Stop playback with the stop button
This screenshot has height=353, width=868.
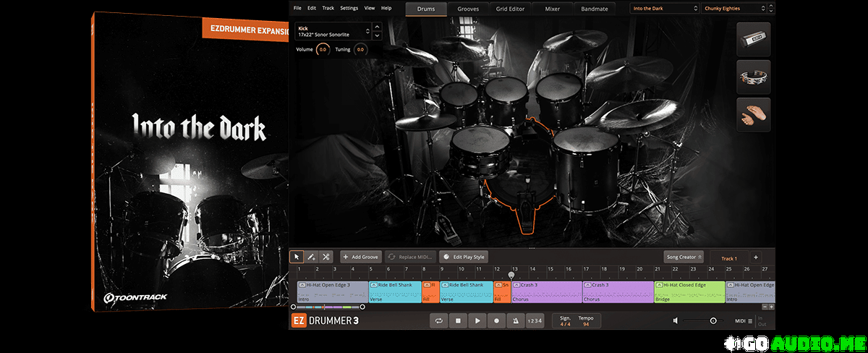tap(458, 320)
